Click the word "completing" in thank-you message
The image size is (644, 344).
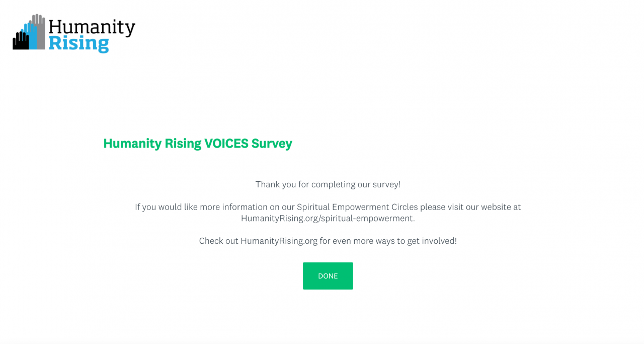[335, 184]
